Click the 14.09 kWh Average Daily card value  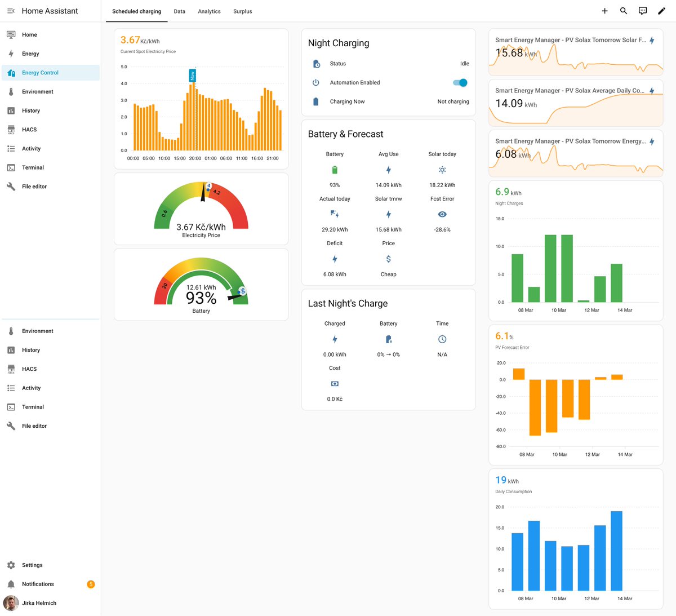click(x=516, y=104)
